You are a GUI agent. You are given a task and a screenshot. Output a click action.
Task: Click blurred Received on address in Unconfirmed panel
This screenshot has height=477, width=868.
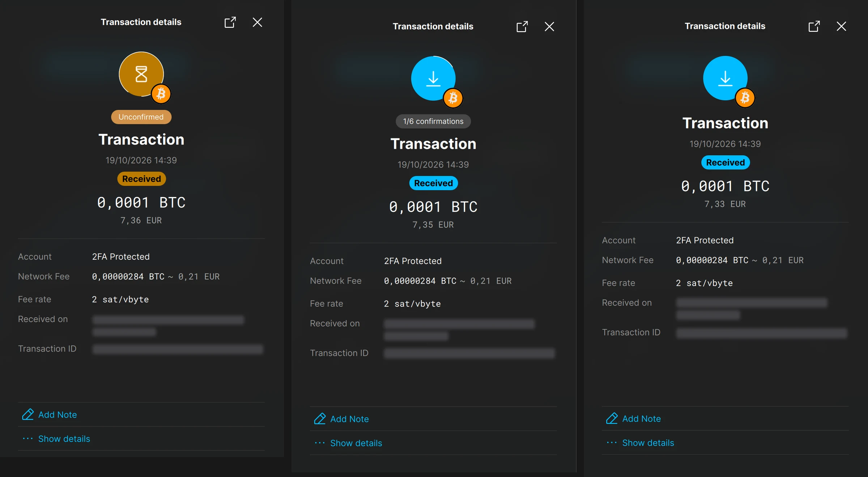click(x=168, y=326)
